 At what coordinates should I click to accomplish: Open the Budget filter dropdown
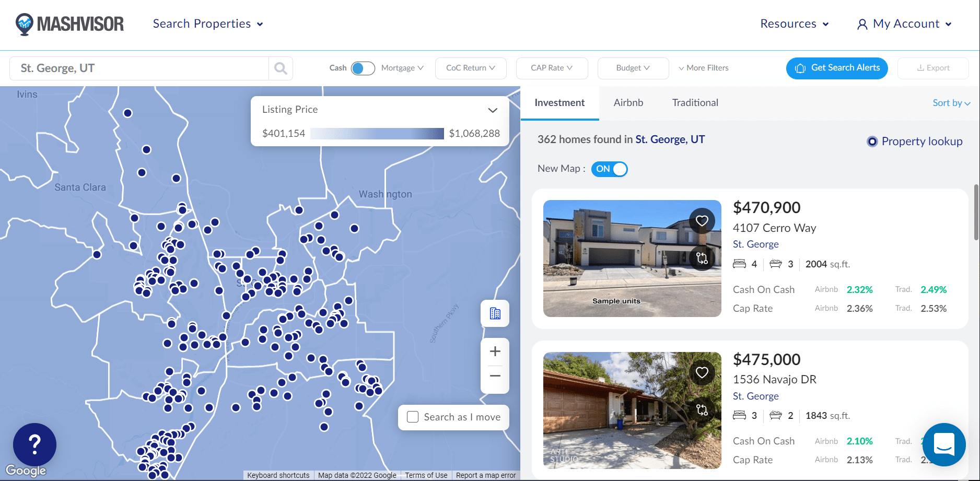(633, 68)
